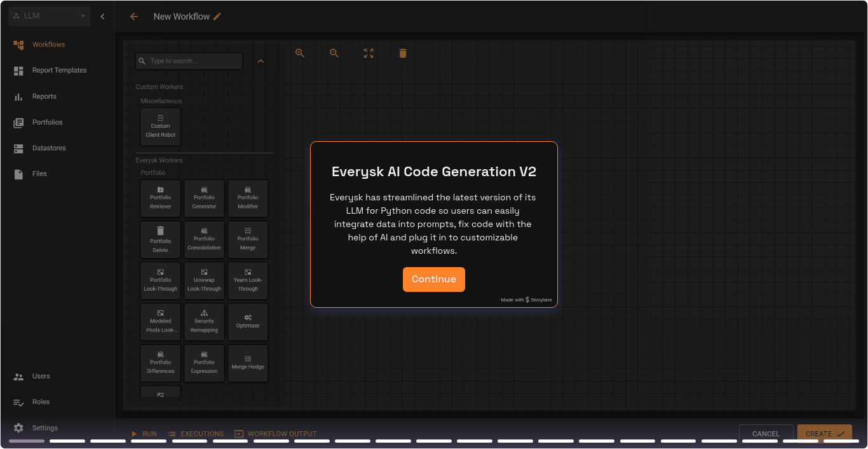Click the RUN button

coord(144,434)
